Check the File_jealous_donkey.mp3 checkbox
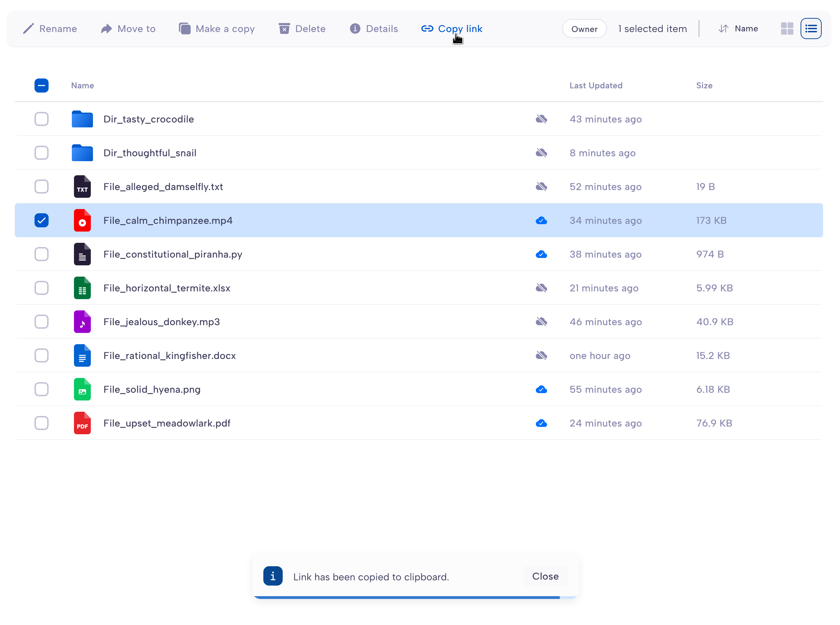This screenshot has width=840, height=625. click(x=42, y=322)
